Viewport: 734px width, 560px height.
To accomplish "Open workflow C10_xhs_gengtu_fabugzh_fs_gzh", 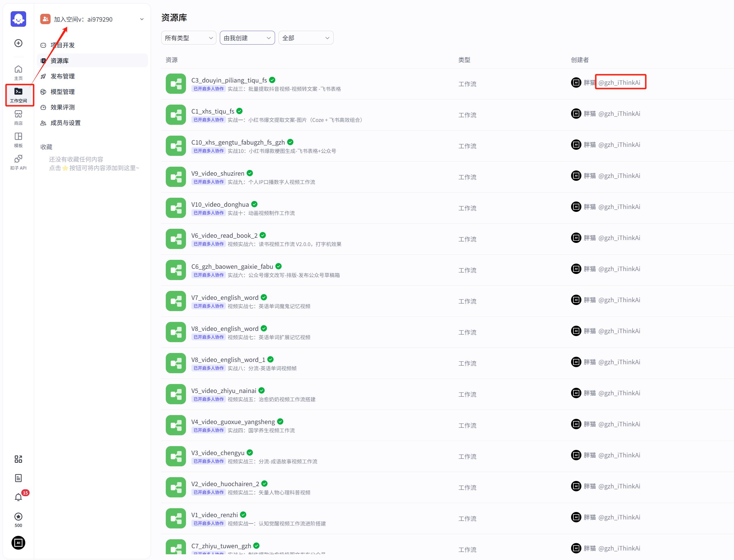I will (x=238, y=142).
